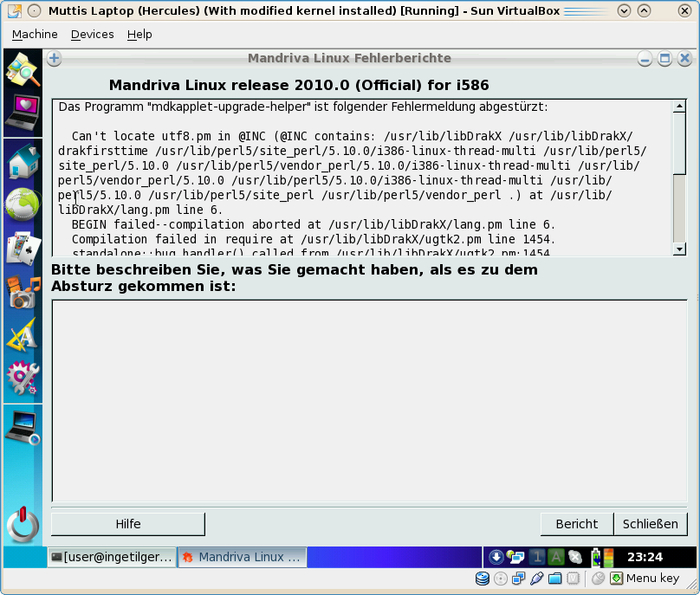The width and height of the screenshot is (700, 595).
Task: Open the Devices menu
Action: [92, 35]
